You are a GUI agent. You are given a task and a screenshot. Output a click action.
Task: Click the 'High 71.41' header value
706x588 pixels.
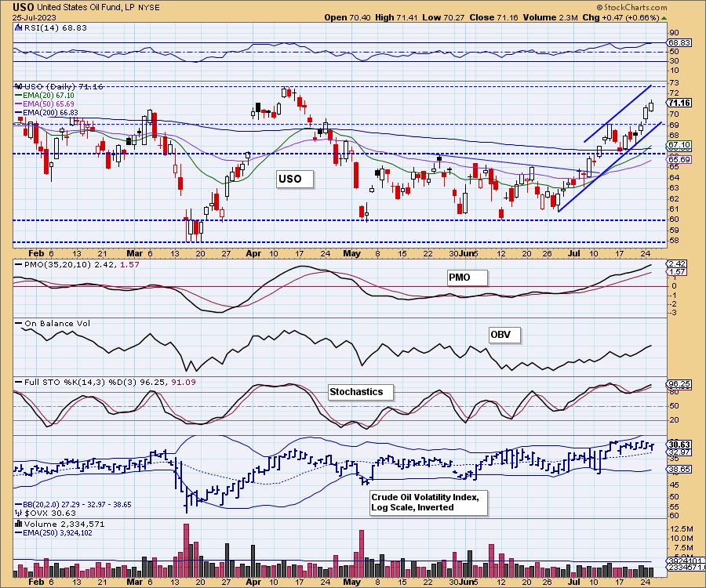[x=396, y=17]
